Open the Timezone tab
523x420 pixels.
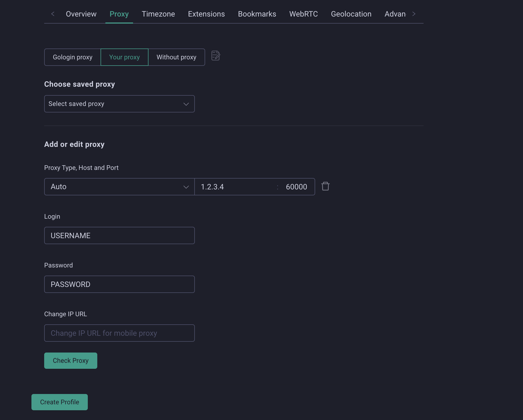point(158,14)
